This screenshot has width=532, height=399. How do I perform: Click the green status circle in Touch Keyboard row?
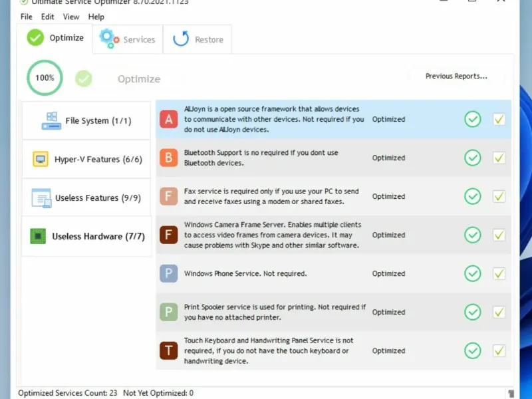(473, 350)
